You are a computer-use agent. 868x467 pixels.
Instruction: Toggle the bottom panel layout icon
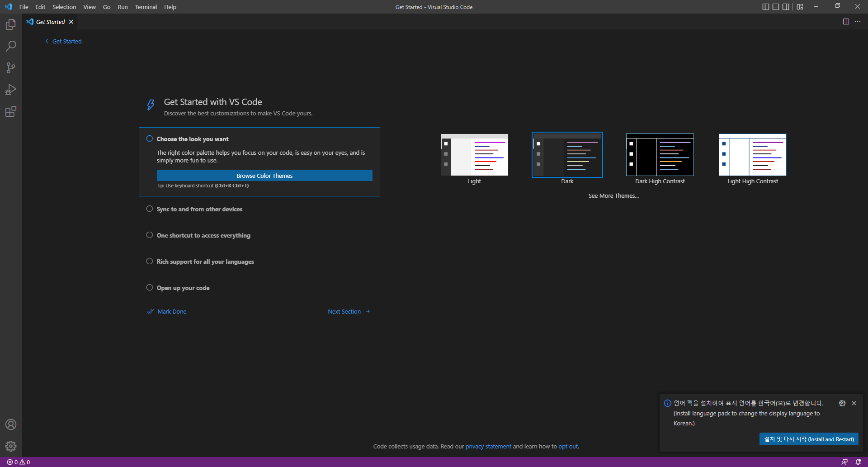pyautogui.click(x=776, y=7)
